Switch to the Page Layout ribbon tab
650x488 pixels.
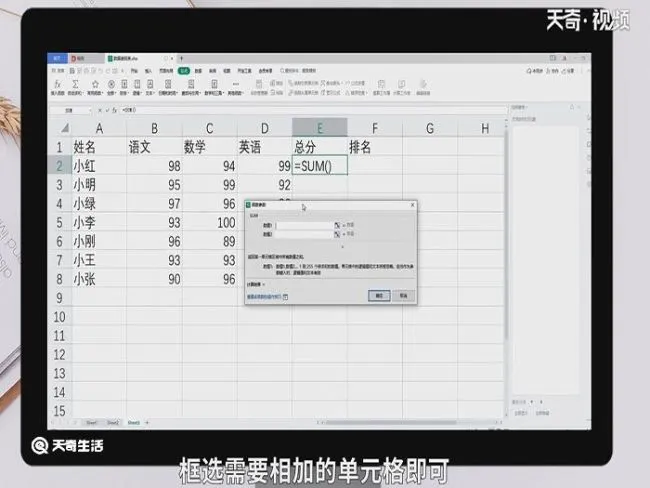click(x=166, y=71)
